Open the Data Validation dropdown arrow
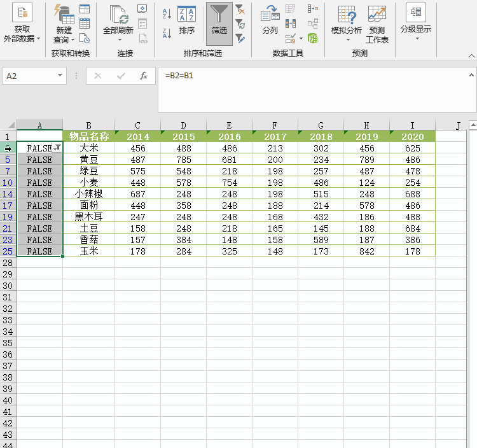Image resolution: width=477 pixels, height=448 pixels. [x=301, y=38]
